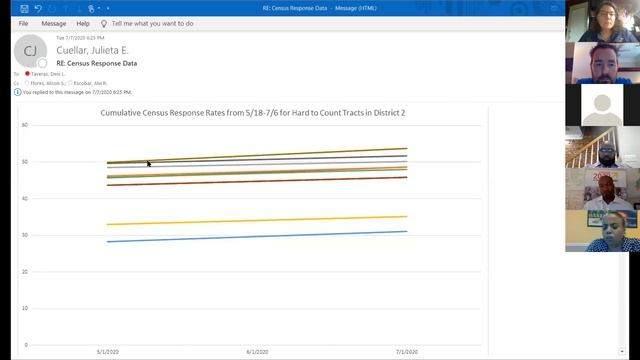Image resolution: width=640 pixels, height=360 pixels.
Task: Open contact card for Escobar, Alvi R.
Action: (x=90, y=83)
